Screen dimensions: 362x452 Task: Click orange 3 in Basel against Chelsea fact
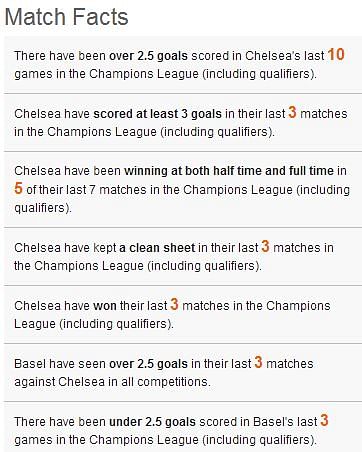coord(258,362)
